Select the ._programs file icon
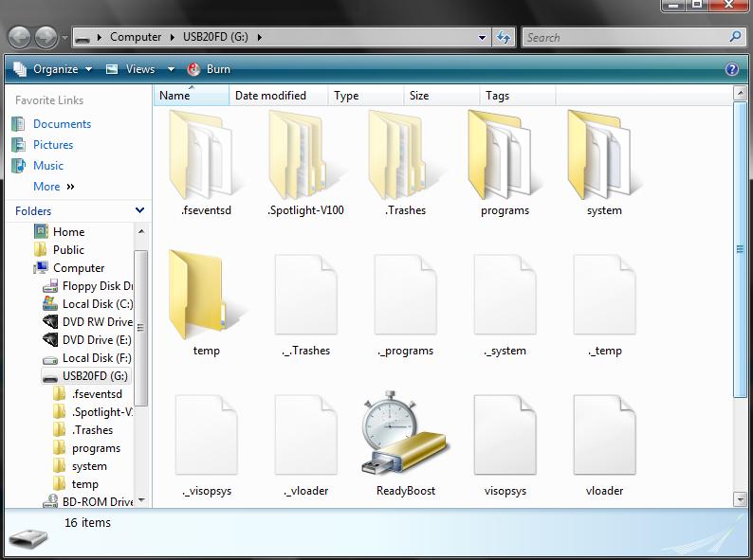The width and height of the screenshot is (753, 560). click(x=405, y=295)
